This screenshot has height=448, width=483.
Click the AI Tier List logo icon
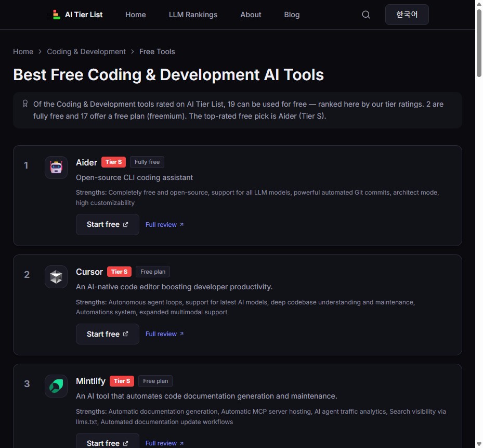(x=56, y=15)
